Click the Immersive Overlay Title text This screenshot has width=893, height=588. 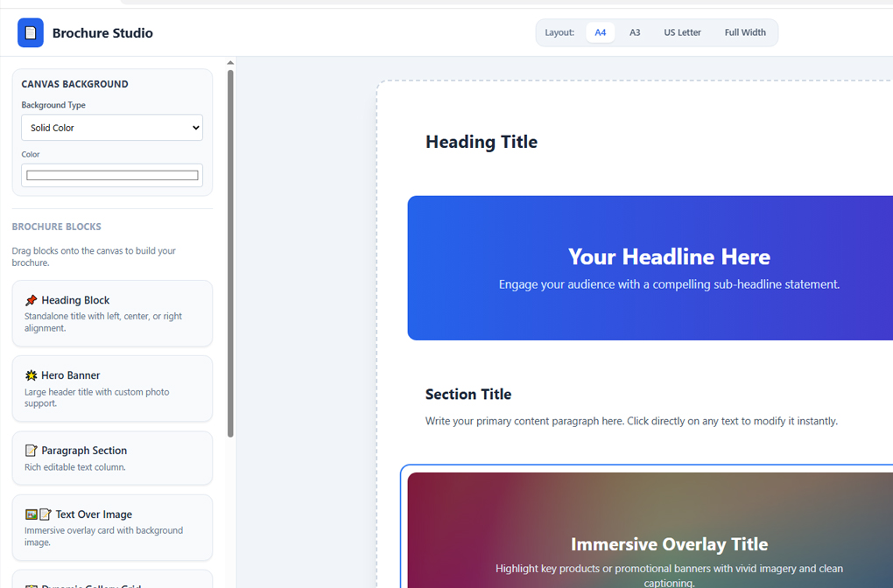pyautogui.click(x=669, y=544)
